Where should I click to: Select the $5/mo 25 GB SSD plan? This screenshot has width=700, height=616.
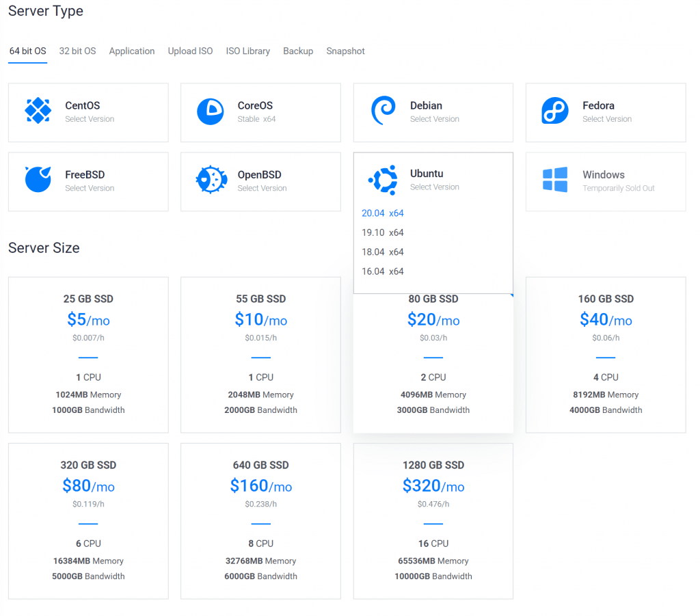(x=88, y=354)
